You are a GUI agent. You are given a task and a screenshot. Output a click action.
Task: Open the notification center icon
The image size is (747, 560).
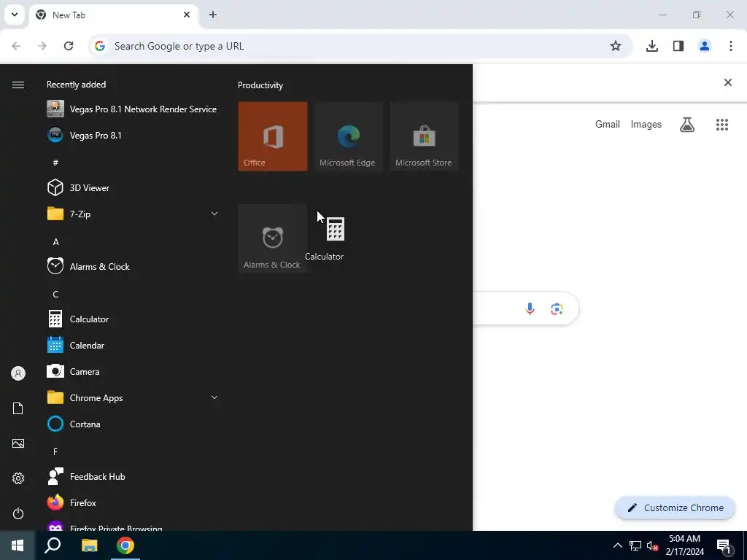(723, 545)
